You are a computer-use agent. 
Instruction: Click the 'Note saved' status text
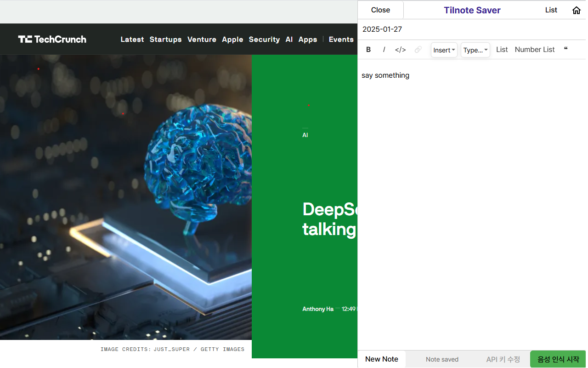(x=442, y=359)
